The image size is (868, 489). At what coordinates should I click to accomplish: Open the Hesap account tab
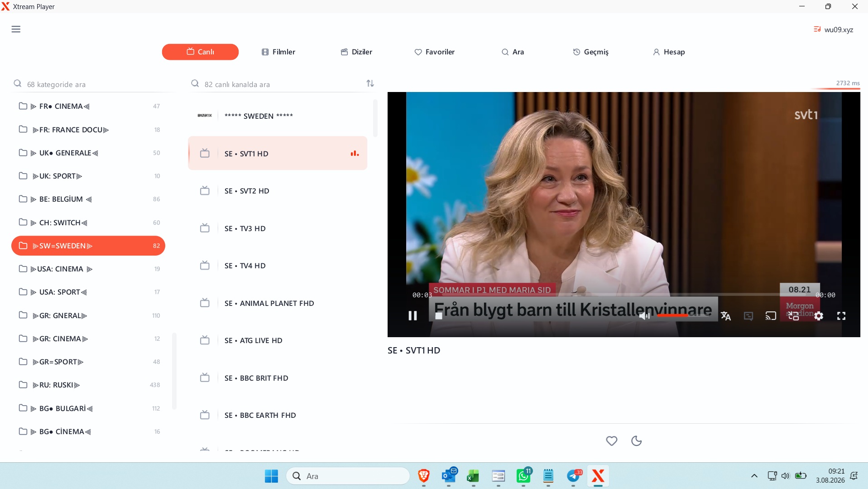coord(669,52)
